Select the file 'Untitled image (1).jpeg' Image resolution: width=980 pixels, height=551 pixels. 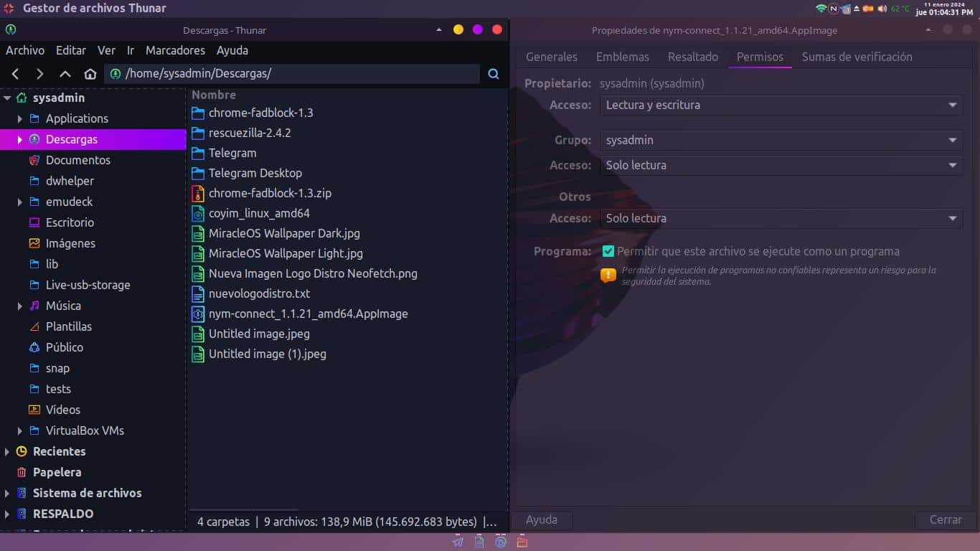[x=268, y=354]
